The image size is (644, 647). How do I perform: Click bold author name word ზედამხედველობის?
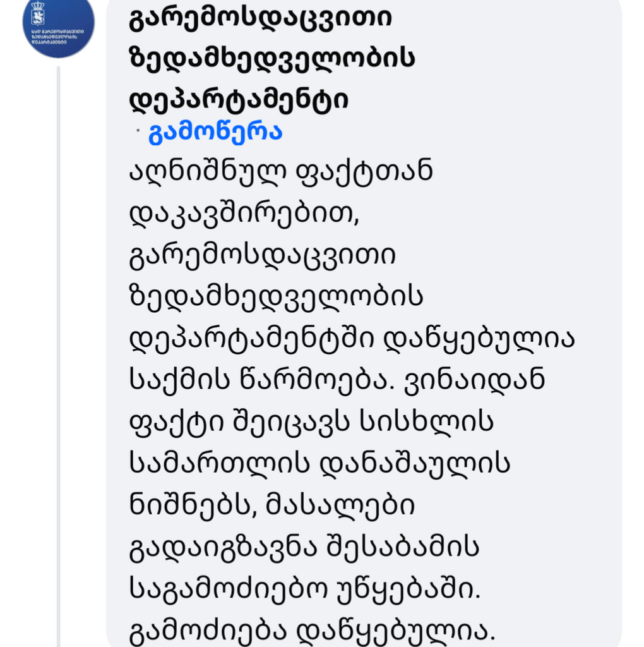tap(272, 59)
